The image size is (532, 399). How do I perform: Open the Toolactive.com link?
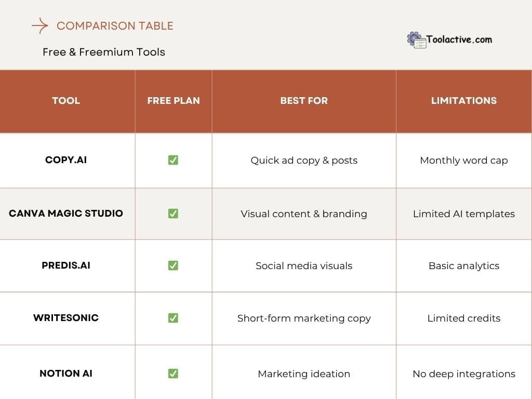point(460,39)
